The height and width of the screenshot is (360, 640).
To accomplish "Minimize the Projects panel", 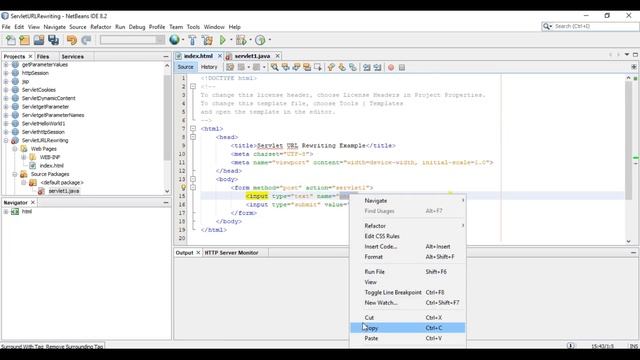I will 166,56.
